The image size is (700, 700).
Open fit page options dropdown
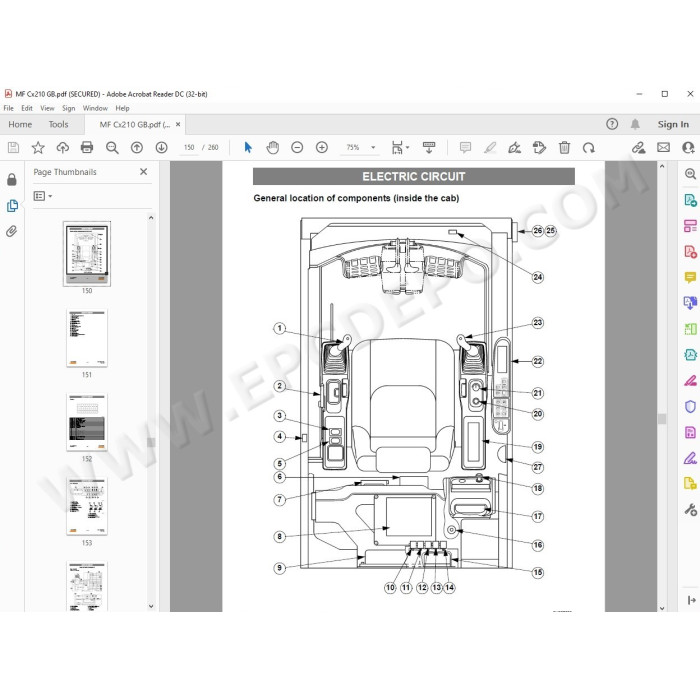coord(400,147)
